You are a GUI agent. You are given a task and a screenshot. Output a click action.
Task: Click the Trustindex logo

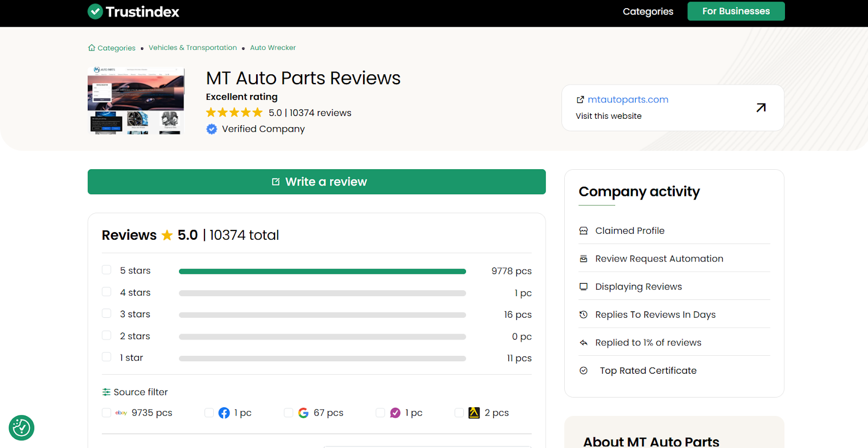tap(133, 11)
